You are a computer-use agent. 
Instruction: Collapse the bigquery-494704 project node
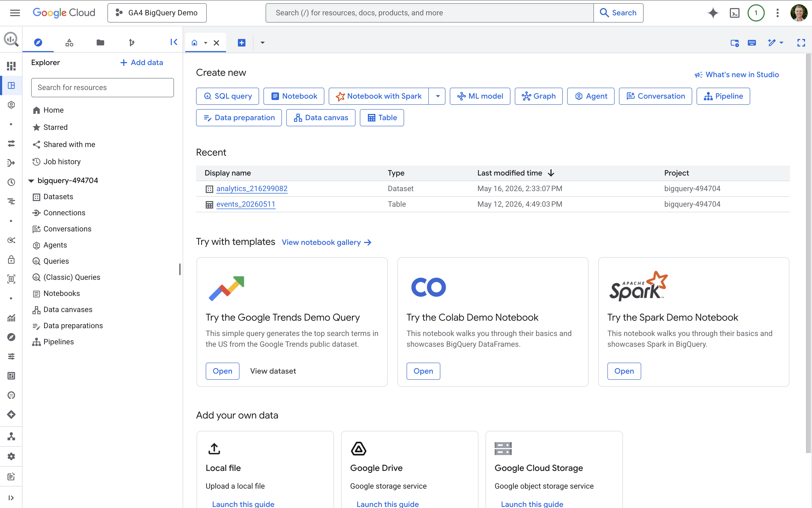point(31,181)
